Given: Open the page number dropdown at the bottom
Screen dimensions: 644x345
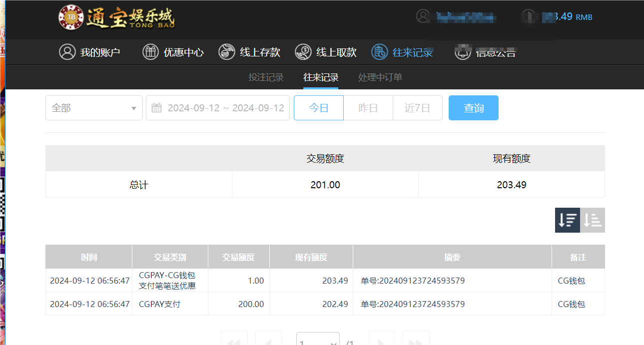Looking at the screenshot, I should 318,341.
